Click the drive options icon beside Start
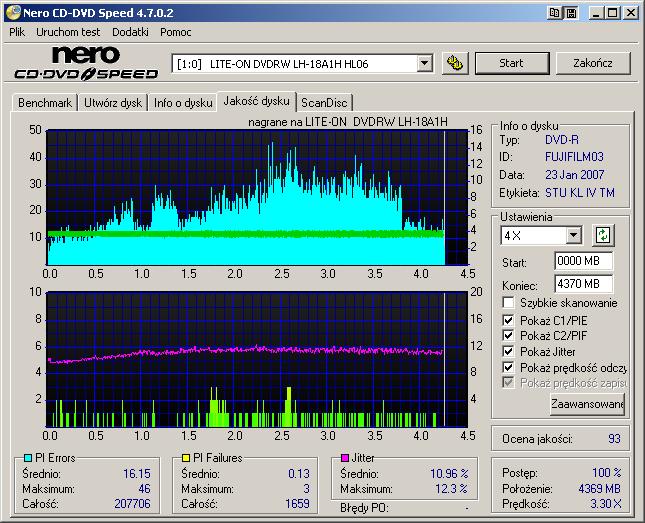 [455, 63]
